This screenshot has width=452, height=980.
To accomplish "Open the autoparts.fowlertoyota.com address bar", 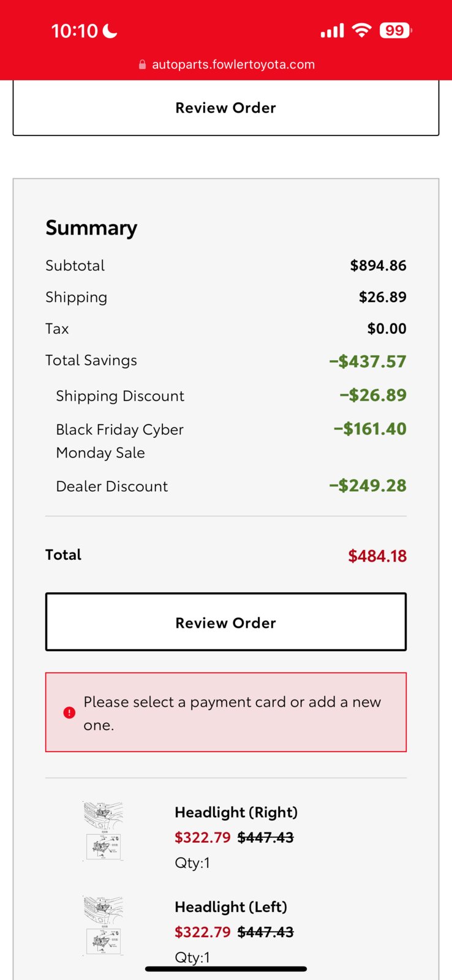I will 226,64.
